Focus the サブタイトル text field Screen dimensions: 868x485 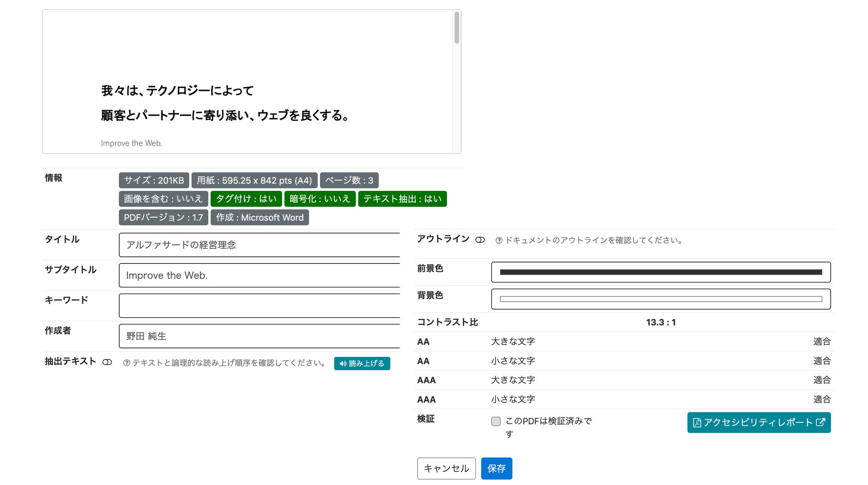[259, 275]
